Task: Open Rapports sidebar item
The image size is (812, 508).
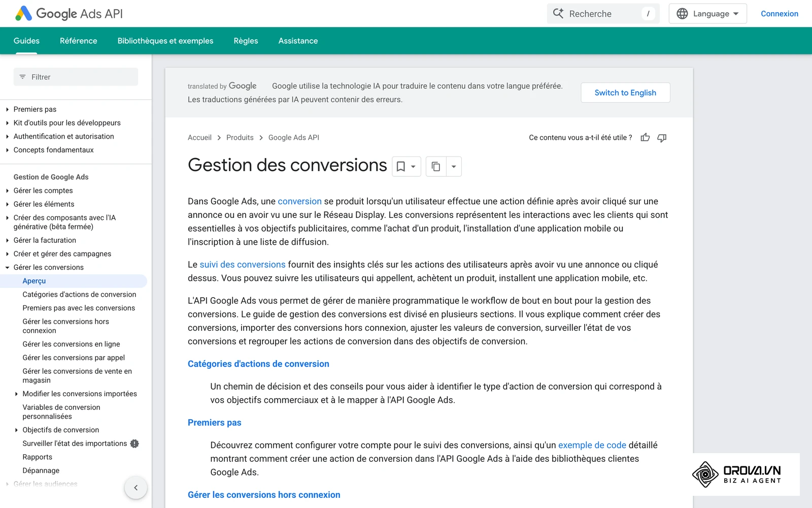Action: 38,457
